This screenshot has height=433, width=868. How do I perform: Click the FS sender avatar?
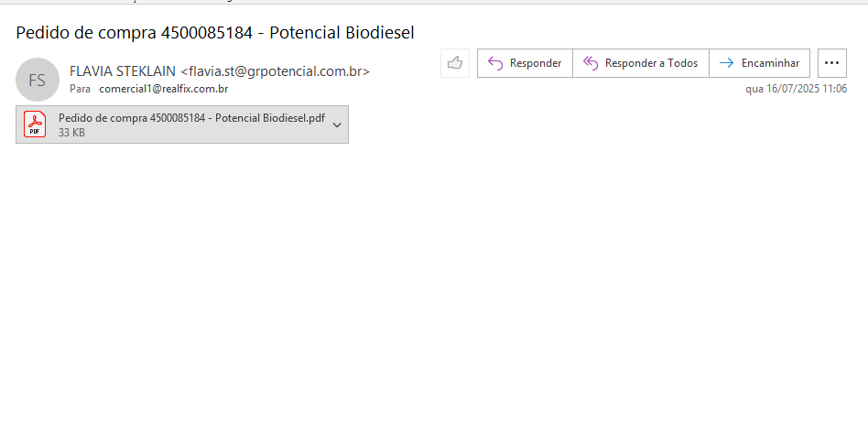tap(37, 80)
